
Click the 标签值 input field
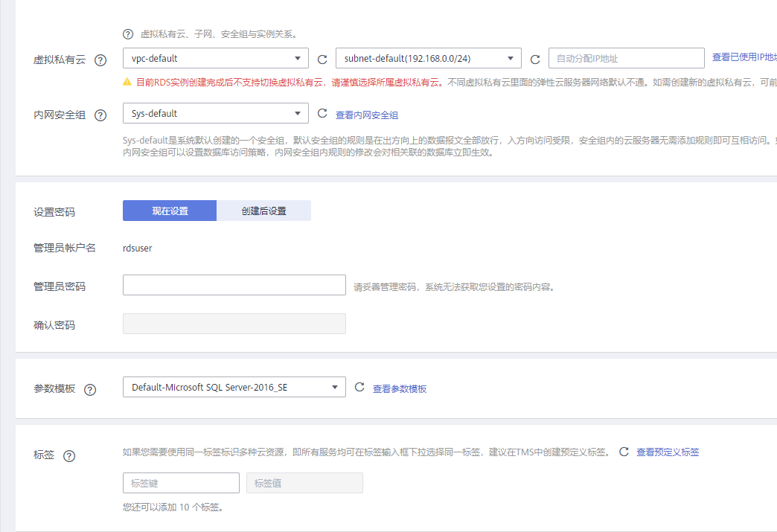(304, 482)
